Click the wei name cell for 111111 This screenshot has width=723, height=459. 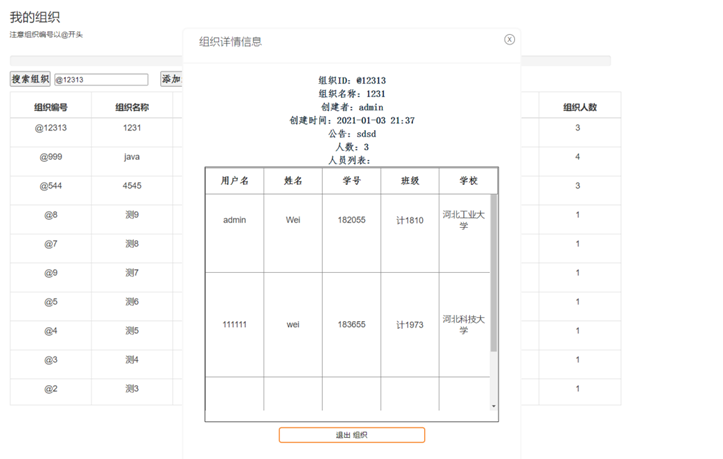click(x=293, y=325)
